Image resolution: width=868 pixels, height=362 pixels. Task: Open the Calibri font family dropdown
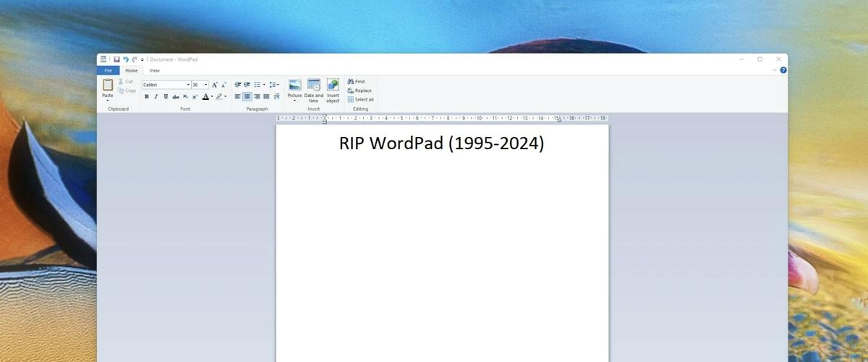tap(188, 85)
